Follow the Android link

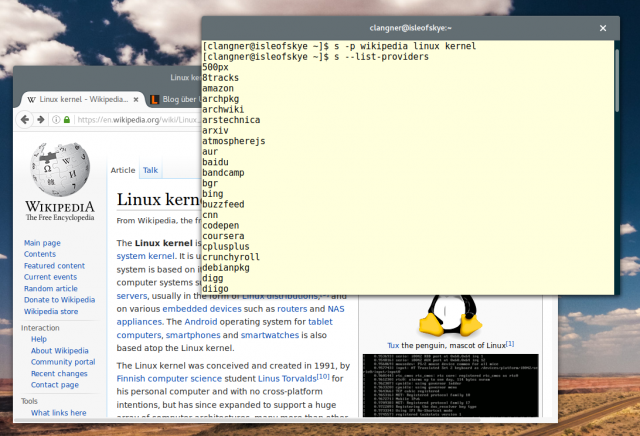(x=201, y=322)
